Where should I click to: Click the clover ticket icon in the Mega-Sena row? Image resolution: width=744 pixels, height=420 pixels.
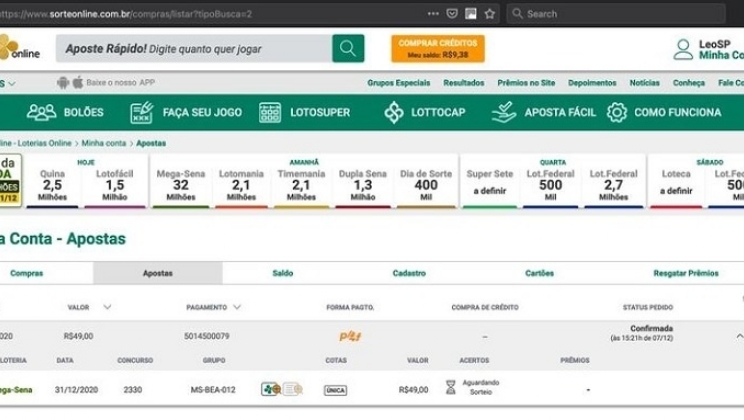(x=271, y=390)
